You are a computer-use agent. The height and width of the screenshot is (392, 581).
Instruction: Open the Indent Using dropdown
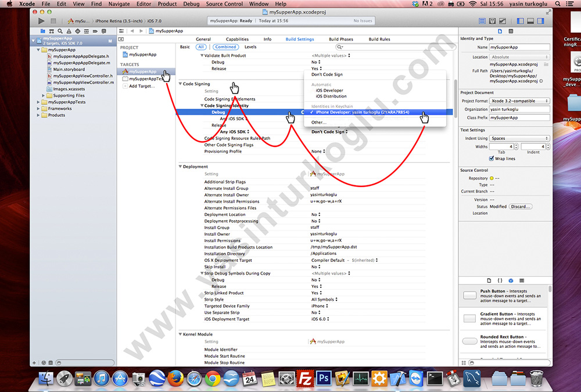(519, 138)
